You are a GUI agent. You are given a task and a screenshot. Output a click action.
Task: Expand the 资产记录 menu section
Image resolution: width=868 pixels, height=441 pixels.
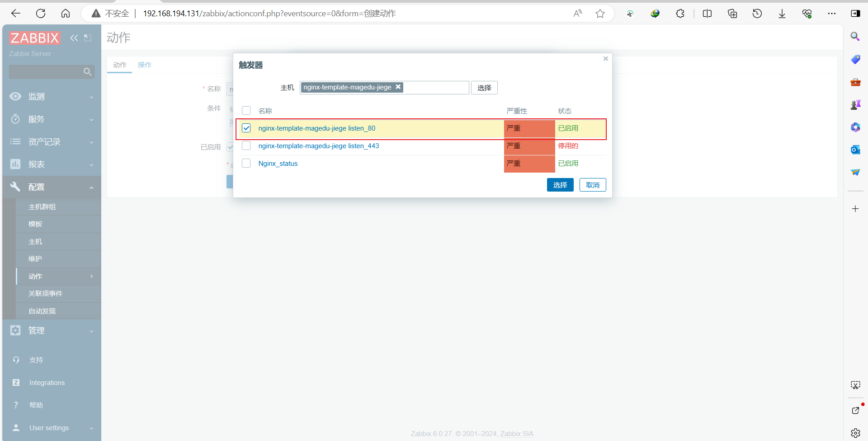click(52, 141)
